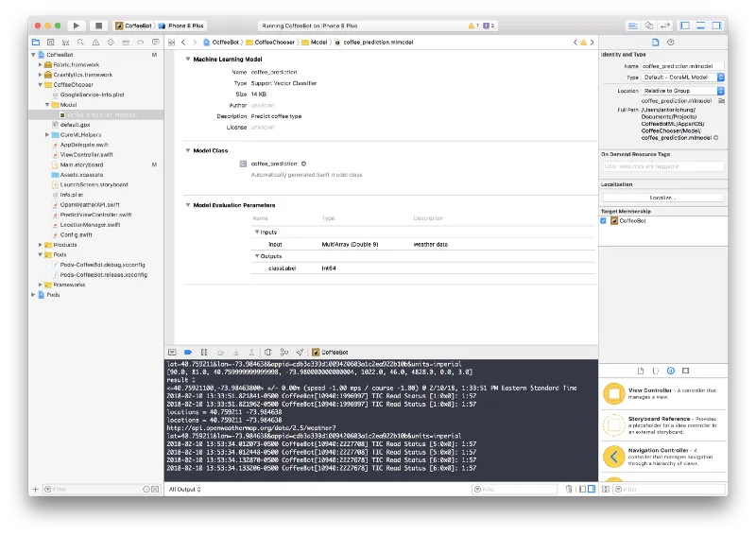Add new file with plus button
Viewport: 756px width, 536px height.
[35, 489]
